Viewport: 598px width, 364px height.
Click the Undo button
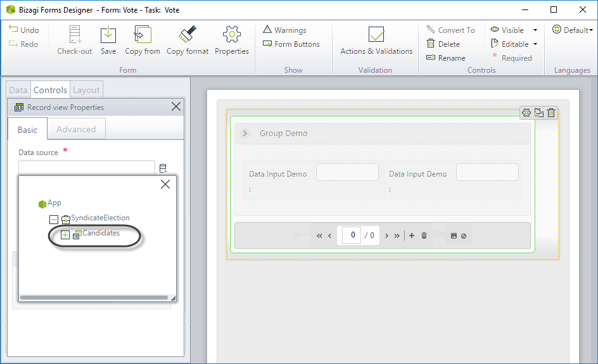[23, 30]
